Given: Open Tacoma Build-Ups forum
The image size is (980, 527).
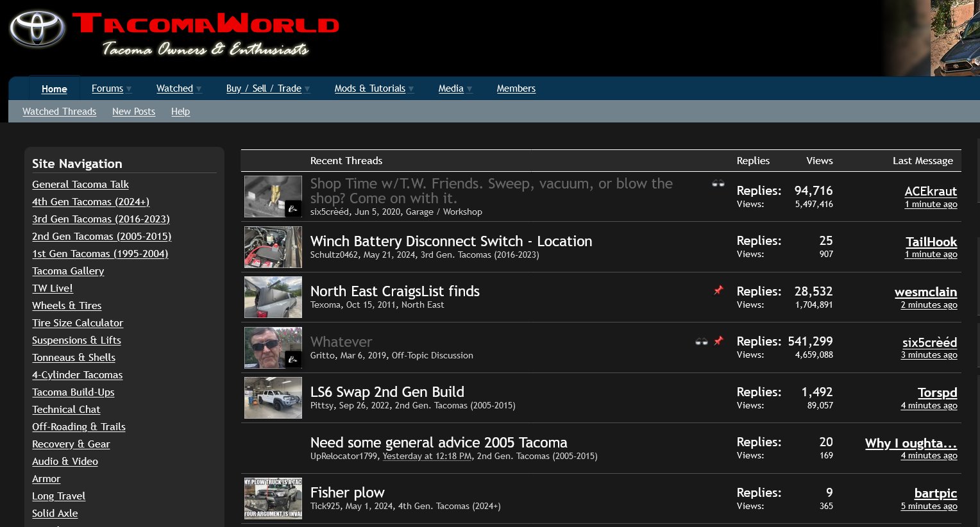Looking at the screenshot, I should coord(73,392).
